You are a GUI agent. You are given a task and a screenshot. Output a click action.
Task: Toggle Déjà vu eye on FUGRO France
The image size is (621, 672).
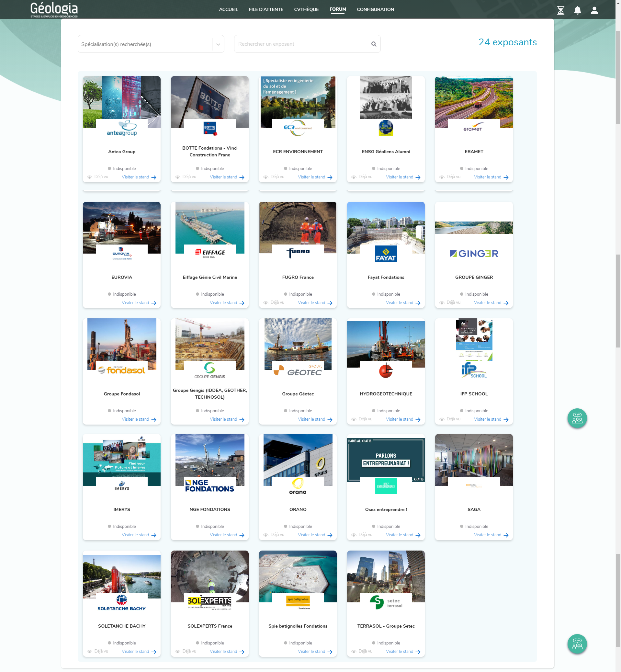point(265,303)
